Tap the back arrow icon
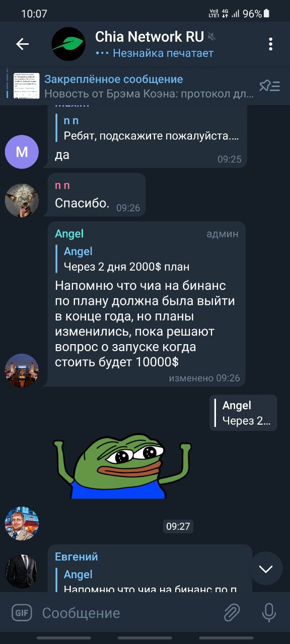Viewport: 290px width, 644px height. [23, 44]
